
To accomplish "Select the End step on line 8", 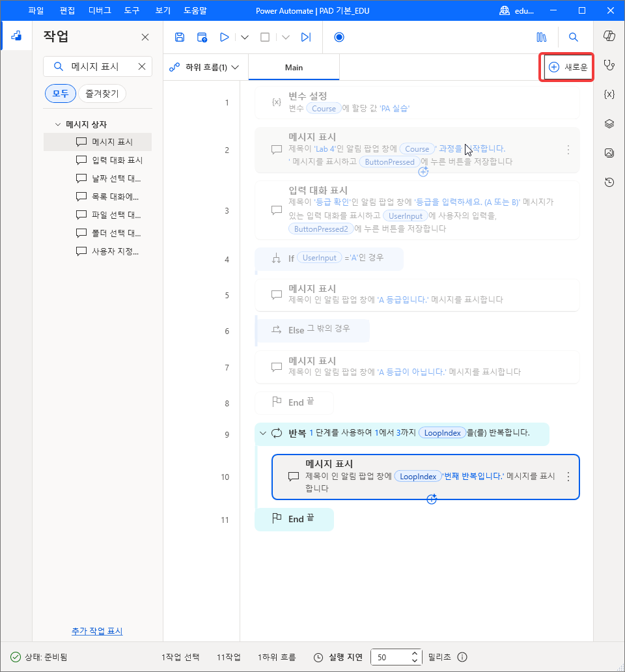I will (x=294, y=402).
